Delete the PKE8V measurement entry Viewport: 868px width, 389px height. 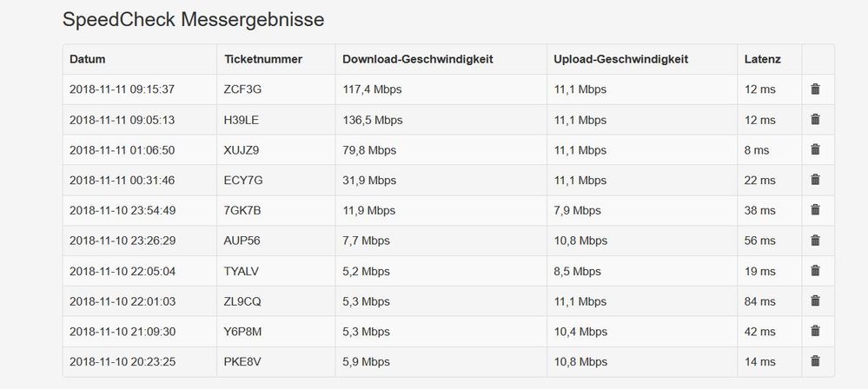tap(815, 361)
